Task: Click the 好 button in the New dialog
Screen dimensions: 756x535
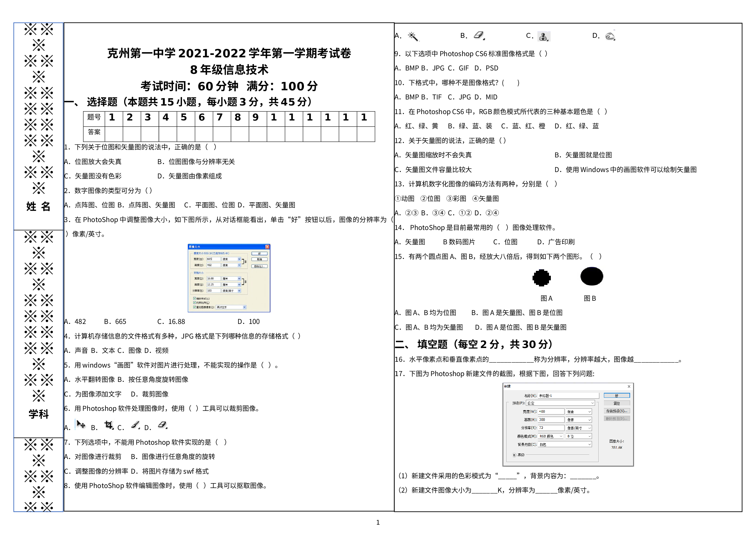Action: point(616,395)
